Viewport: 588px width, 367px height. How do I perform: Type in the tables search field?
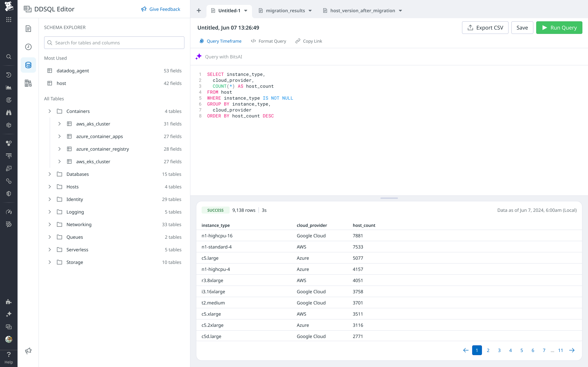pyautogui.click(x=114, y=42)
